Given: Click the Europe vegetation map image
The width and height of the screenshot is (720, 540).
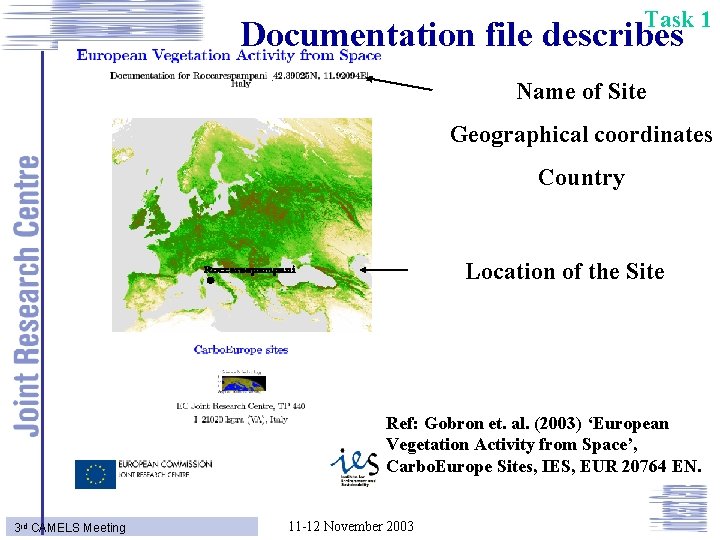Looking at the screenshot, I should 242,225.
